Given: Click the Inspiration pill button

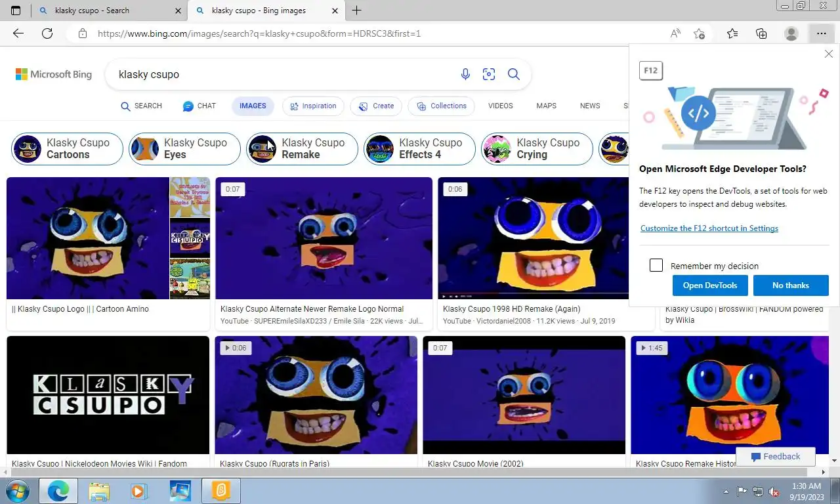Looking at the screenshot, I should click(x=313, y=106).
